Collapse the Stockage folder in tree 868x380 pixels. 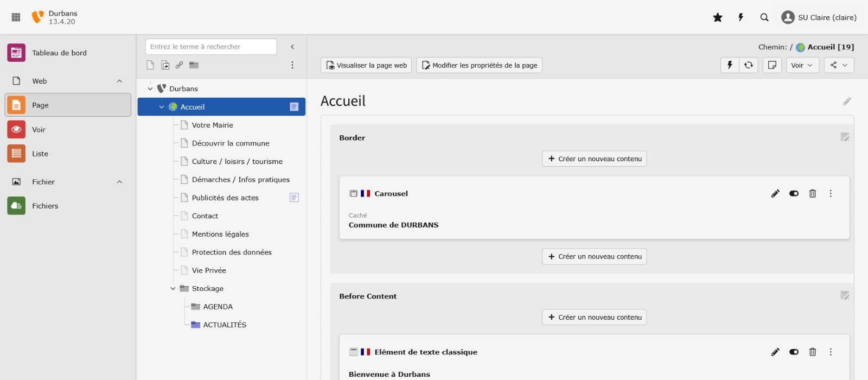click(x=173, y=289)
